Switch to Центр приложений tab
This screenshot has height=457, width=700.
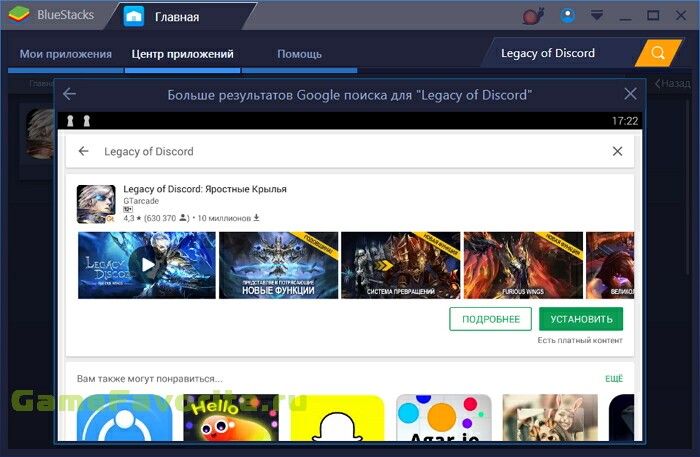pyautogui.click(x=182, y=54)
